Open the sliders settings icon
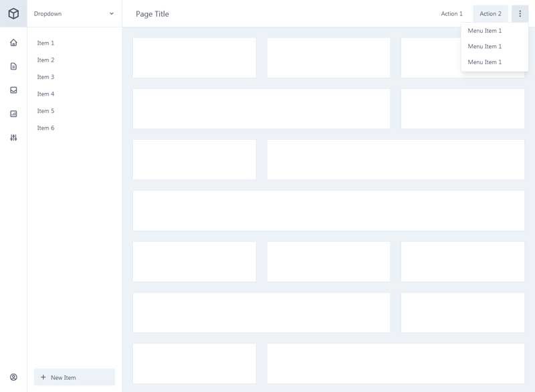535x392 pixels. click(13, 138)
